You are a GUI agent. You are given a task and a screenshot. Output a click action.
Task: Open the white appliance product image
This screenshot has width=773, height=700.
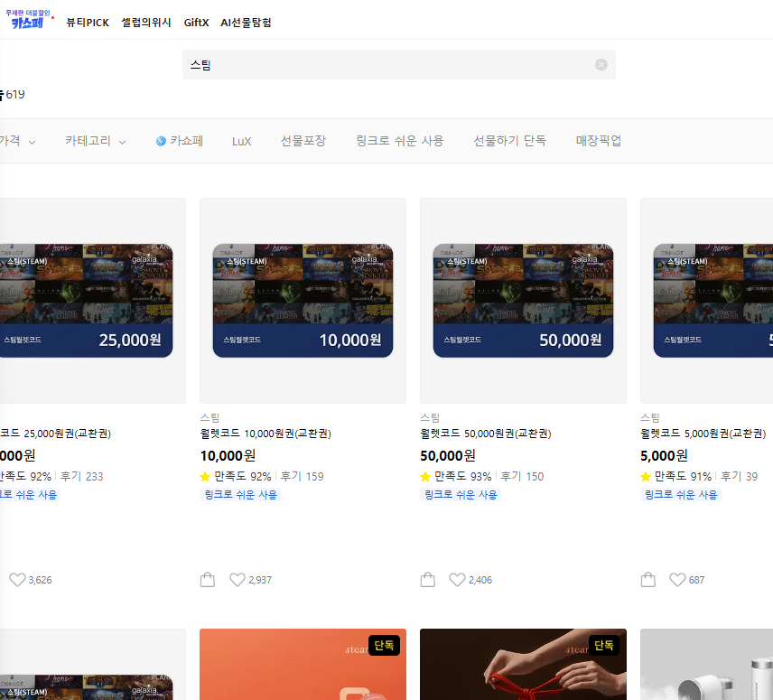pos(706,664)
